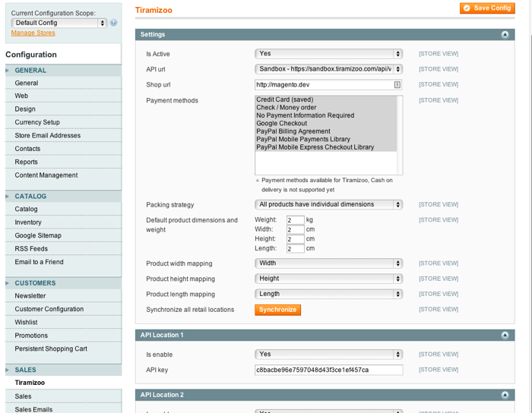Select Credit Card (saved) payment method
The height and width of the screenshot is (413, 532).
(326, 99)
